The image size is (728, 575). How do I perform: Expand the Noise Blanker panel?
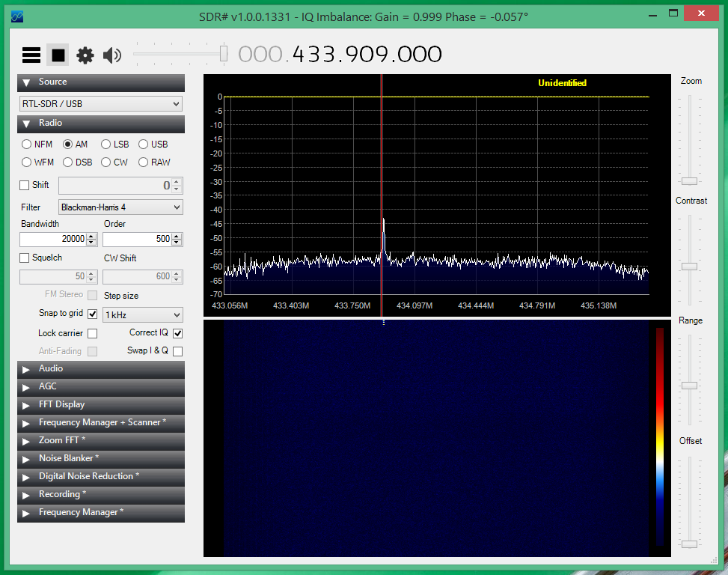pos(101,460)
